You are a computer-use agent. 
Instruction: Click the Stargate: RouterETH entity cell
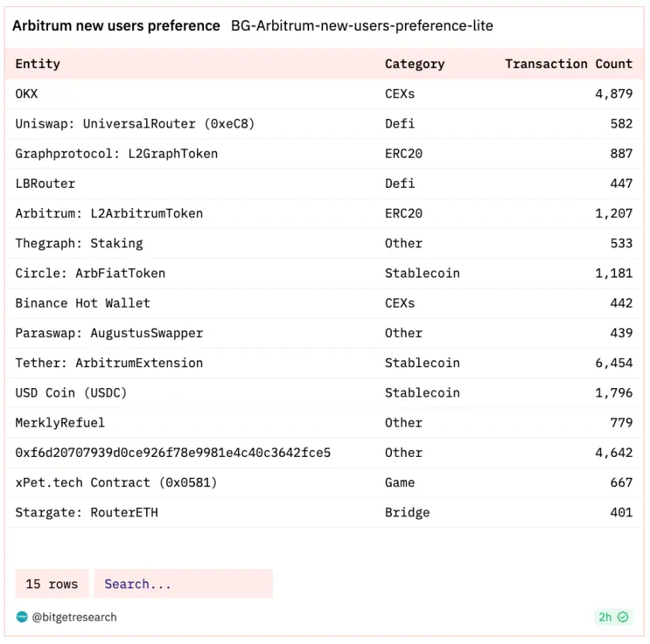[87, 513]
